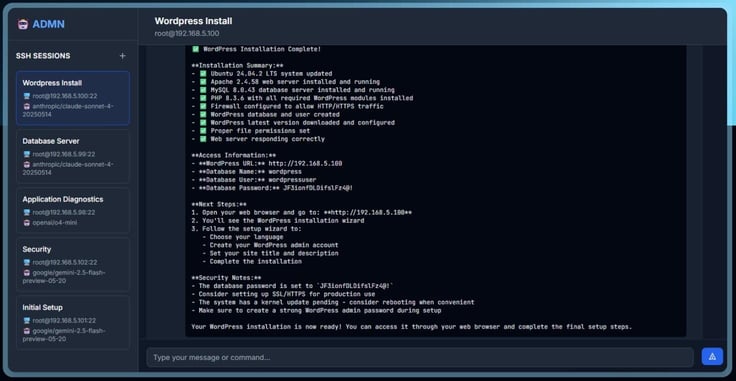Viewport: 736px width, 381px height.
Task: Open the Application Diagnostics session
Action: [73, 210]
